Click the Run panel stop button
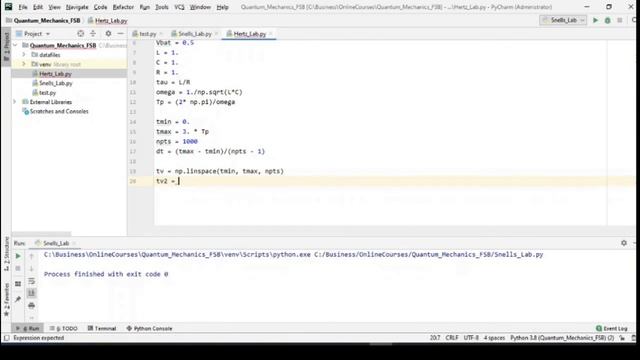The height and width of the screenshot is (360, 640). coord(18,269)
